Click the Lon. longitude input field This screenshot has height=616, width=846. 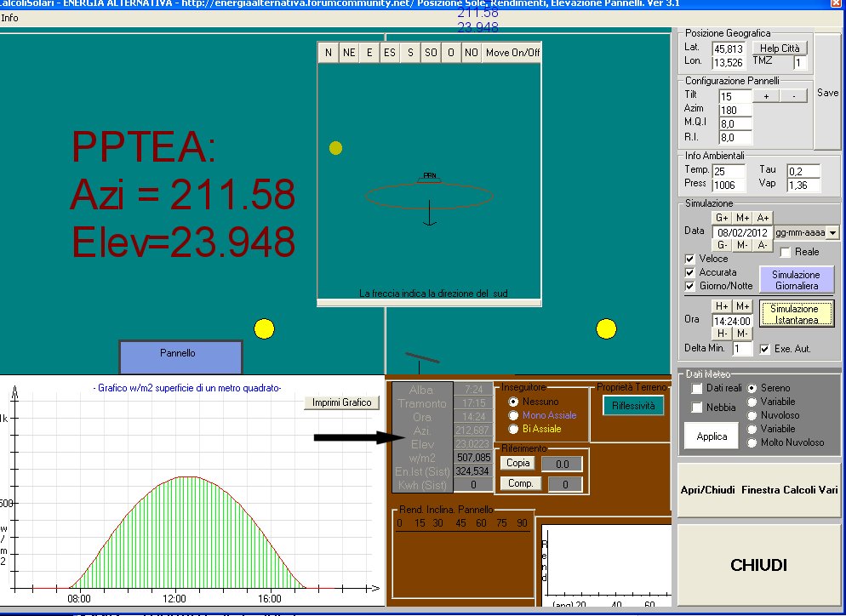tap(729, 63)
